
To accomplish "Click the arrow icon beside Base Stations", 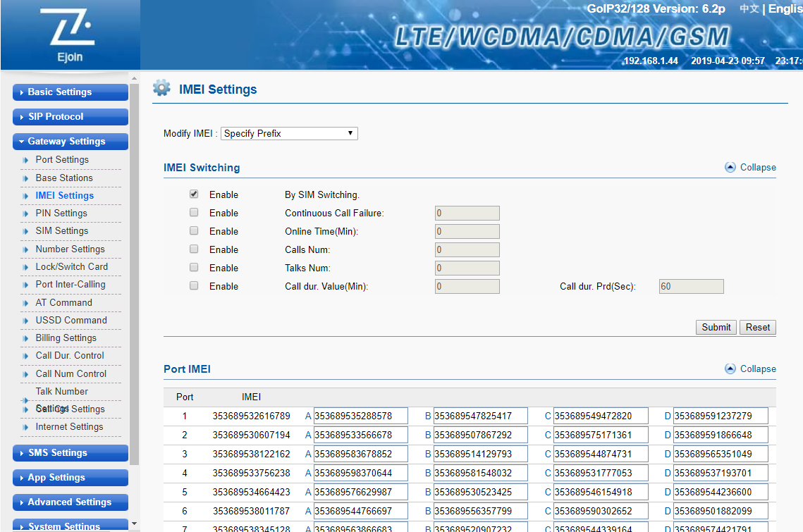I will coord(26,179).
